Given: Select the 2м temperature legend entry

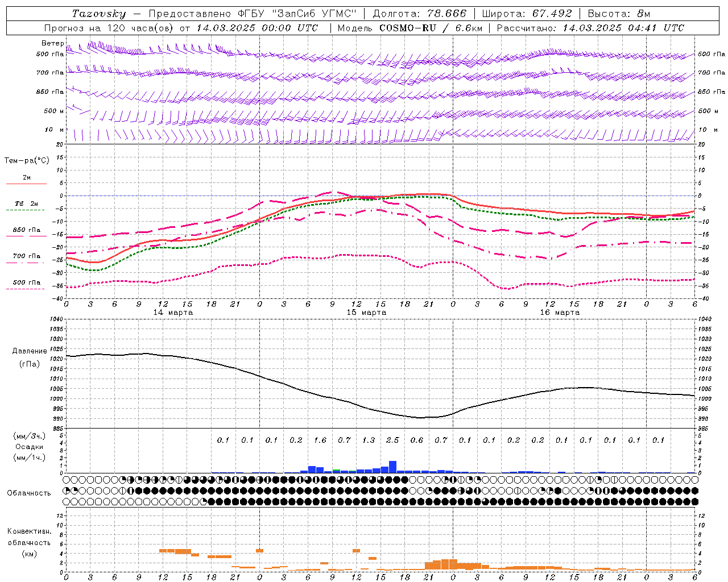Looking at the screenshot, I should (x=27, y=178).
